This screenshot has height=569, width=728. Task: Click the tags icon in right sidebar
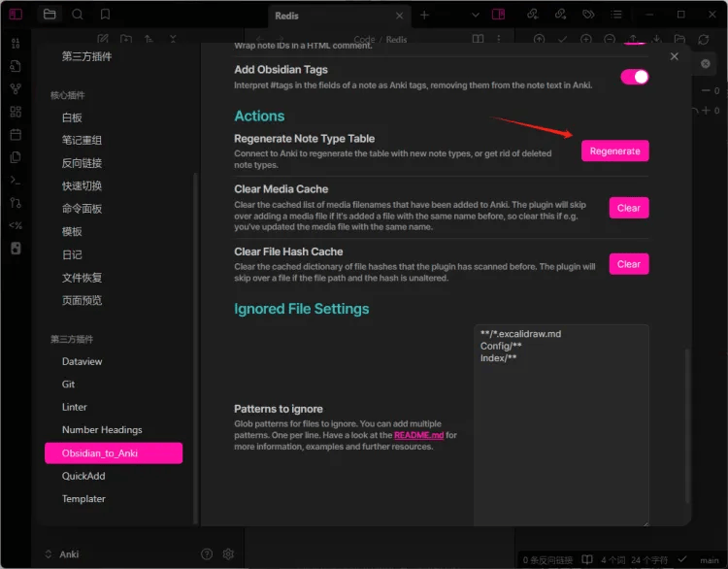point(588,15)
